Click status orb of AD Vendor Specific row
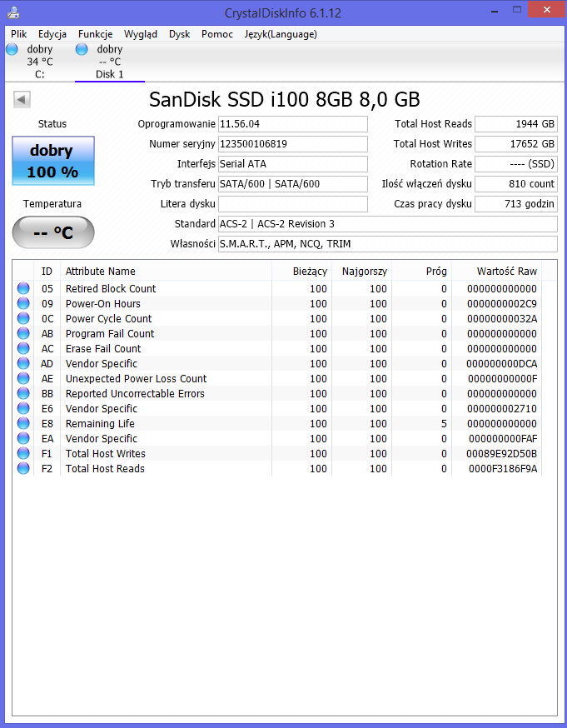567x728 pixels. [23, 363]
